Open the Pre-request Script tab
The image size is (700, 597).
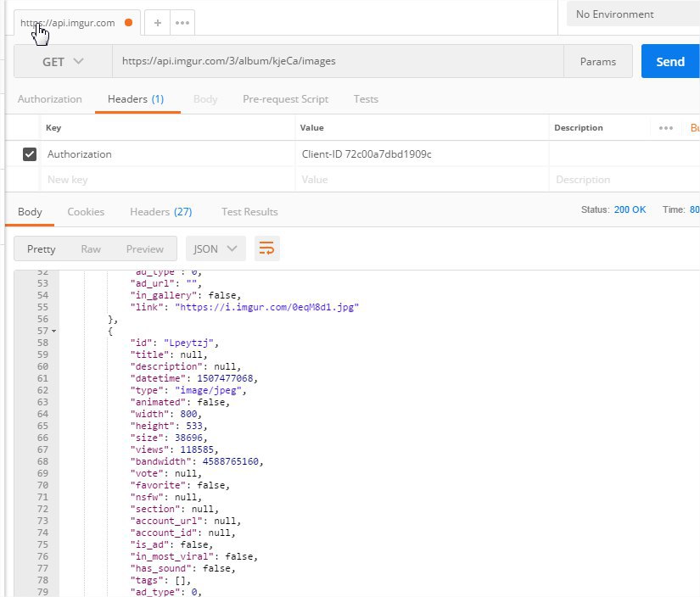click(285, 99)
